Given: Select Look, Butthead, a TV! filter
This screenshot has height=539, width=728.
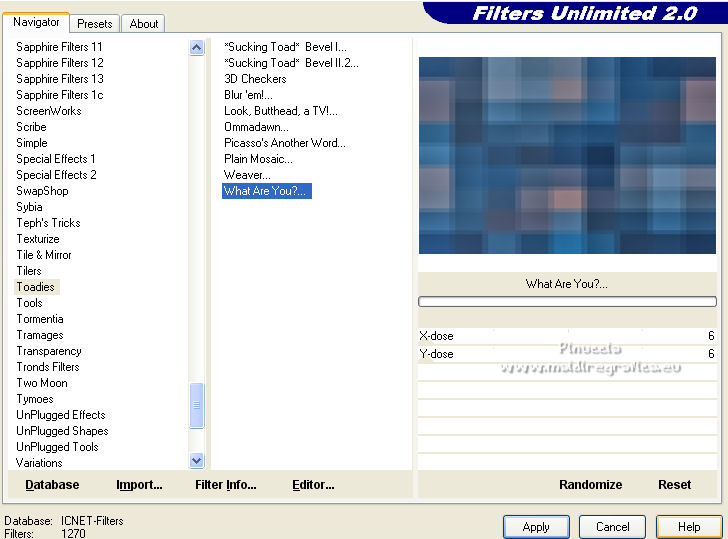Looking at the screenshot, I should [280, 111].
